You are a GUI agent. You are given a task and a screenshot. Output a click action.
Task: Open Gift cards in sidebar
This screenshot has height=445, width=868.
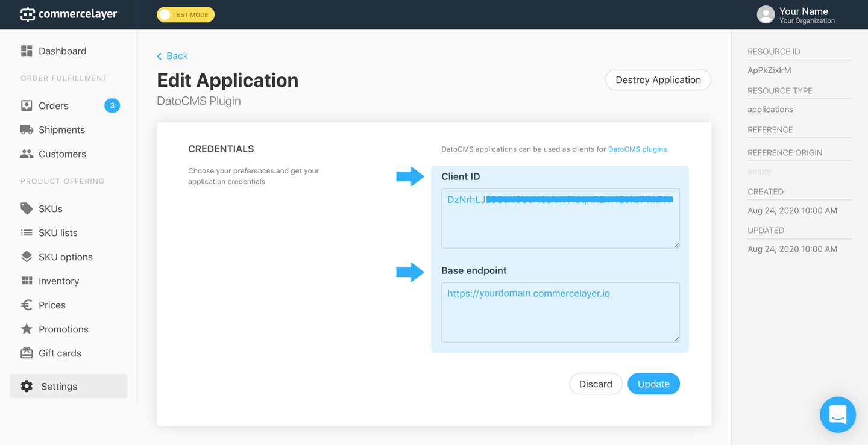pos(60,353)
